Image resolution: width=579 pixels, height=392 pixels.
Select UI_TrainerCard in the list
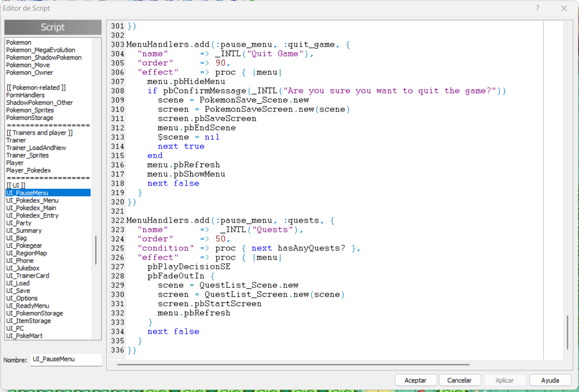(x=28, y=275)
